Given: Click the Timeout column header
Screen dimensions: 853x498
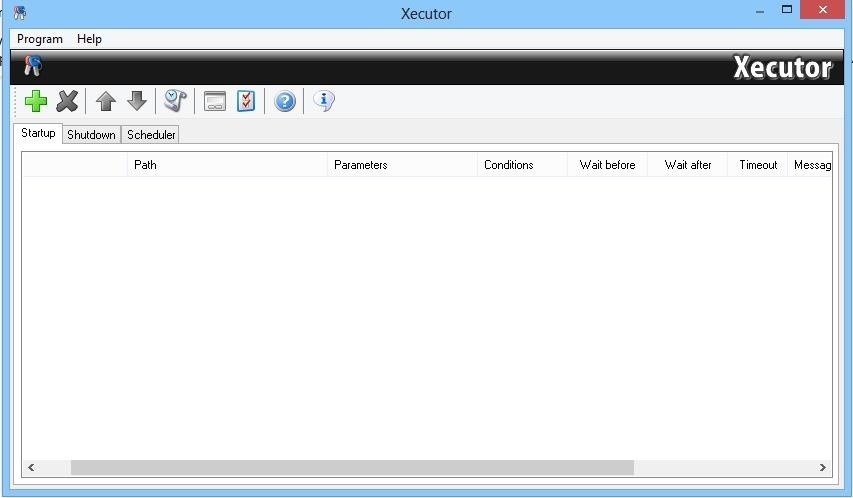Looking at the screenshot, I should click(757, 165).
